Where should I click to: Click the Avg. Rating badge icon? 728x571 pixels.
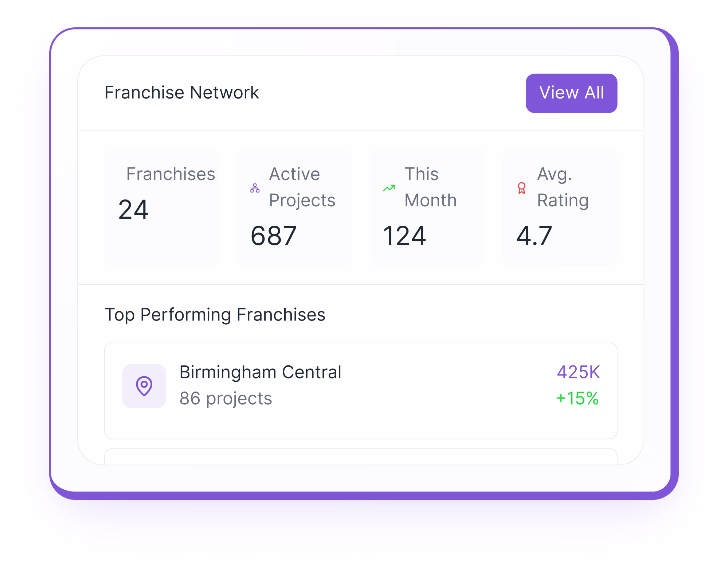click(522, 189)
